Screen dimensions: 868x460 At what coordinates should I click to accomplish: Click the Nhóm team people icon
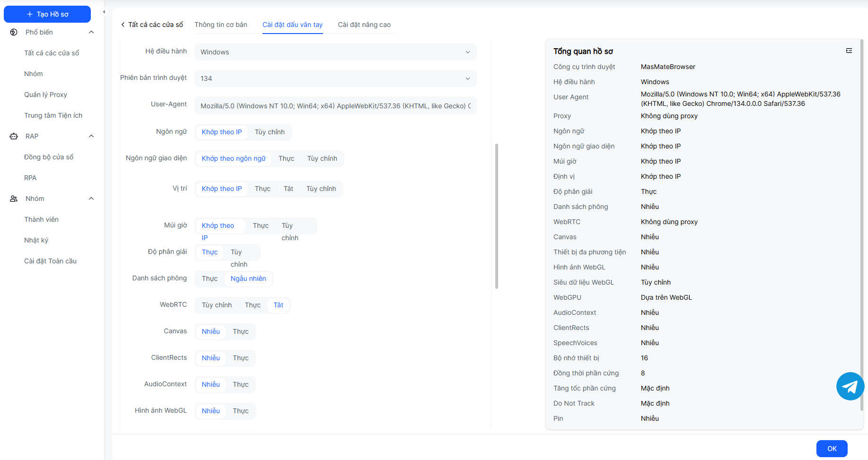pos(14,199)
